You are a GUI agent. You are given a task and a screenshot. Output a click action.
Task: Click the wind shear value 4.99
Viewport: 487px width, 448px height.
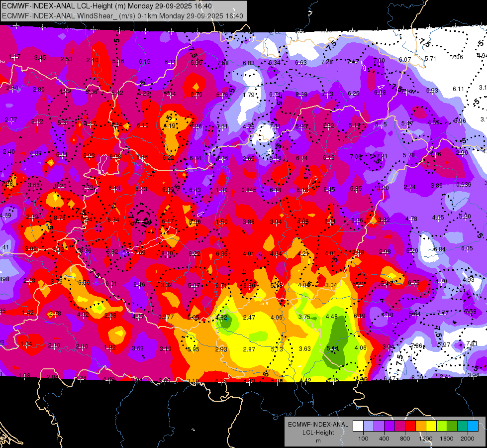pos(65,91)
